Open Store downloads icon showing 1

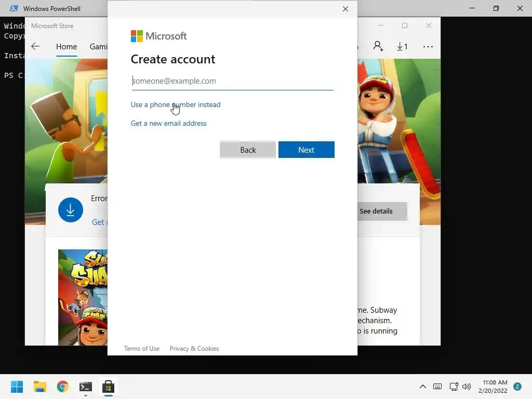[402, 46]
